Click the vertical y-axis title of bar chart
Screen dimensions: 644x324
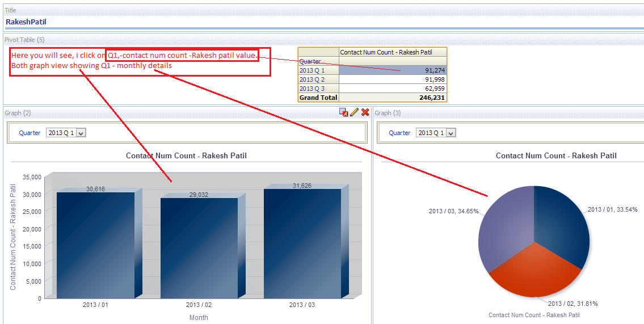click(13, 237)
